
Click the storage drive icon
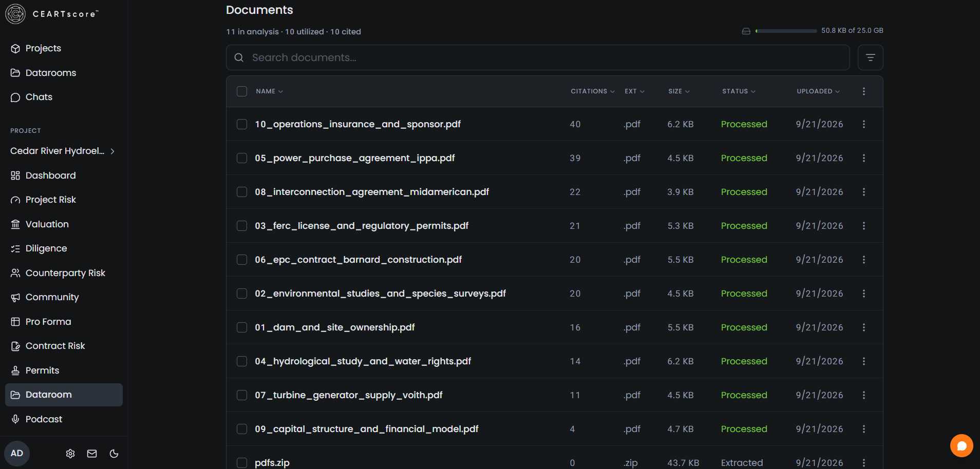[746, 31]
